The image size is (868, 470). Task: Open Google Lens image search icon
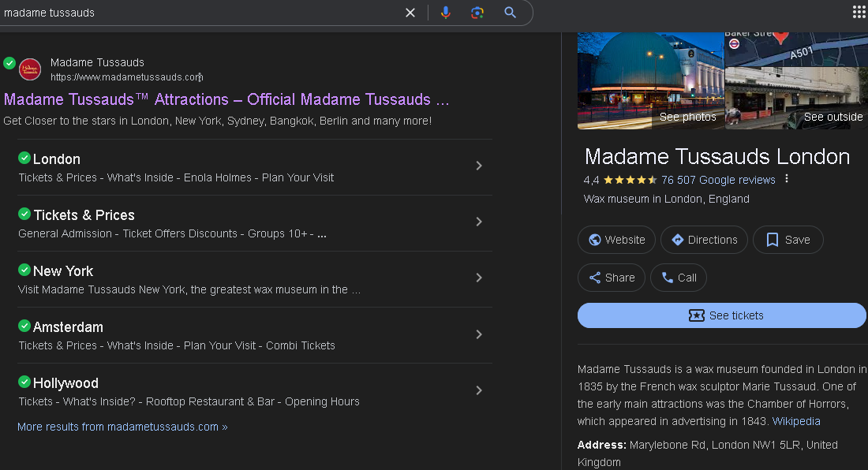tap(477, 13)
